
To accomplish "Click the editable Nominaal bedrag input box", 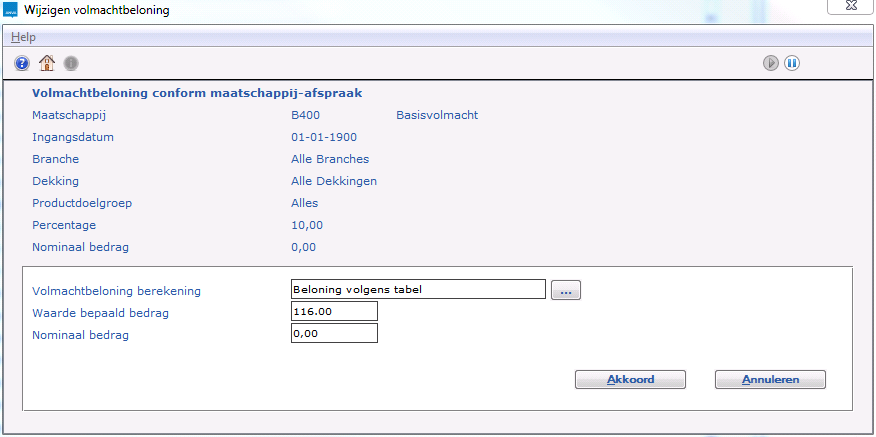I will tap(334, 333).
